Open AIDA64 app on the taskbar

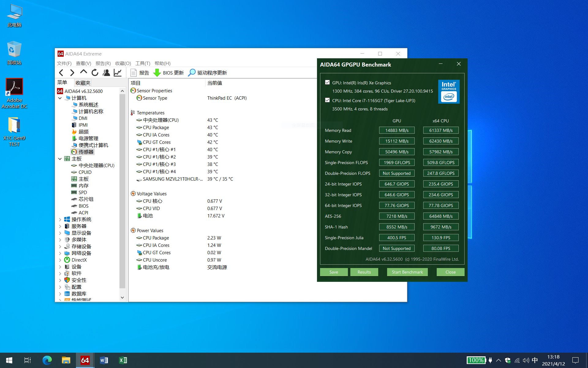tap(85, 360)
